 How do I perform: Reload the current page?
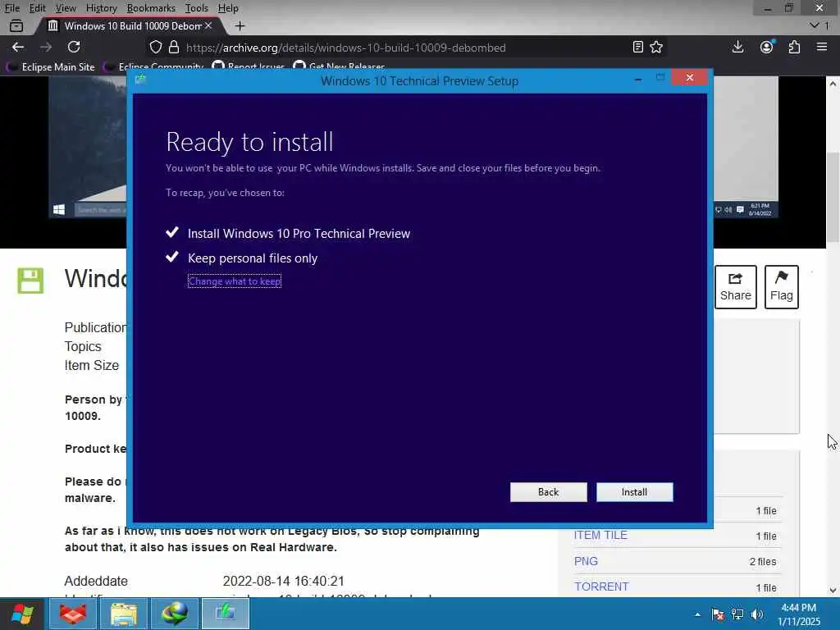click(74, 47)
